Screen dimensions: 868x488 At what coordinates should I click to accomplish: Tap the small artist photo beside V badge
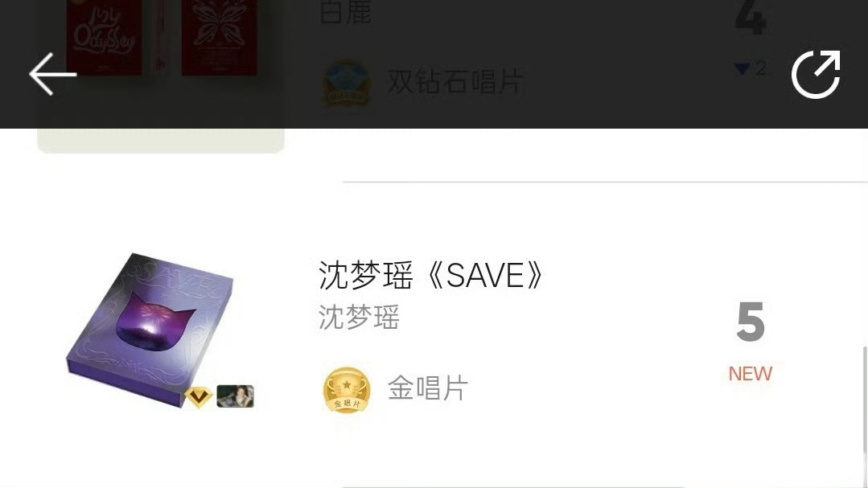(x=235, y=396)
